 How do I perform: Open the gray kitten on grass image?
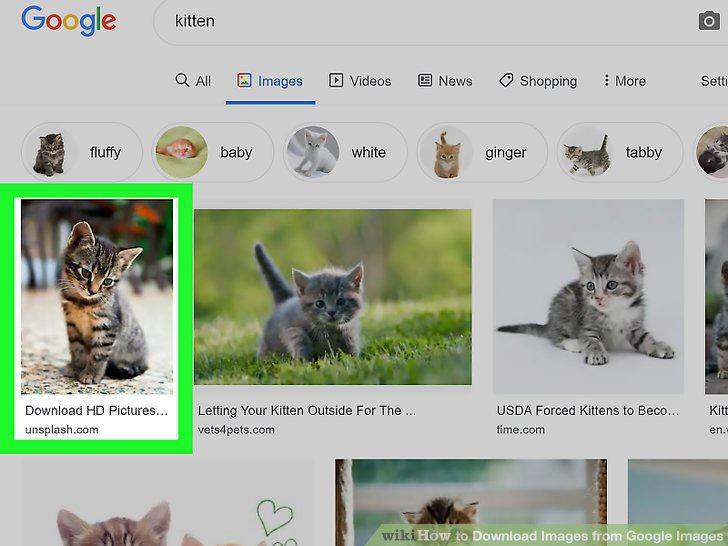point(333,297)
